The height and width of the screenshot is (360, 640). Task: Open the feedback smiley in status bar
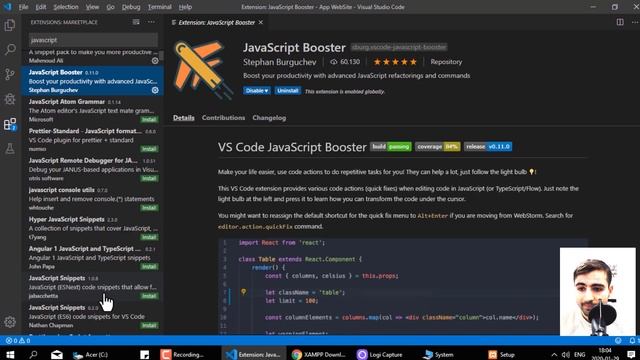(x=618, y=340)
